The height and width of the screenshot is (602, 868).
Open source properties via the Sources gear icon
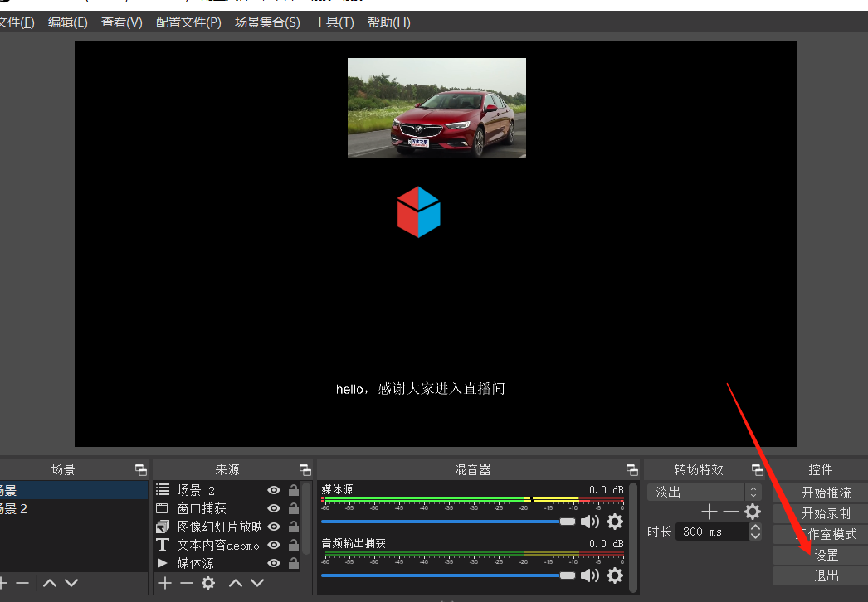[x=208, y=583]
